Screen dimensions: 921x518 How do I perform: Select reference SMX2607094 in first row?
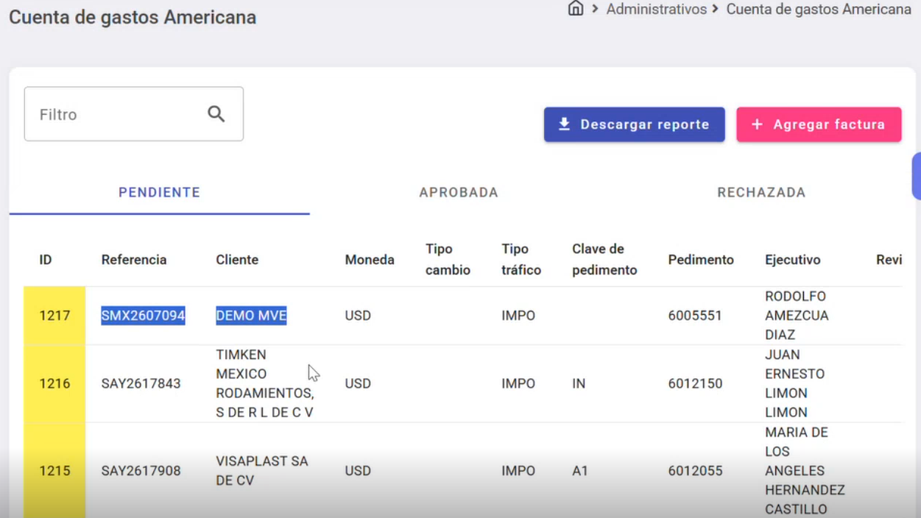pyautogui.click(x=143, y=315)
